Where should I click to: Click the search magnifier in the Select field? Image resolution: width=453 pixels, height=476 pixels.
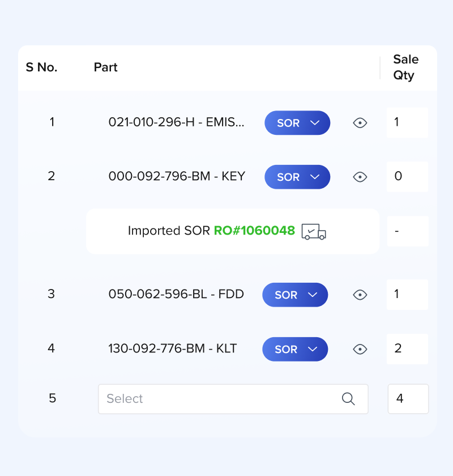pyautogui.click(x=348, y=398)
